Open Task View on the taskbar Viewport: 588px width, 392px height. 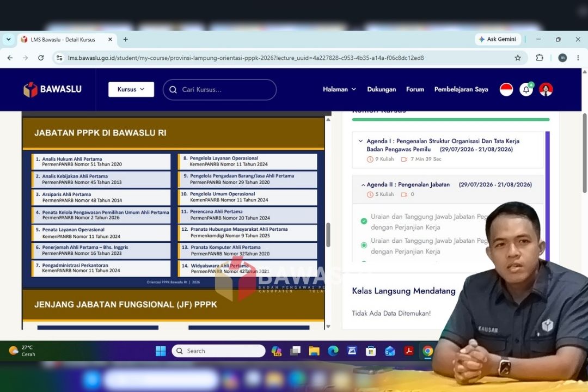[295, 351]
